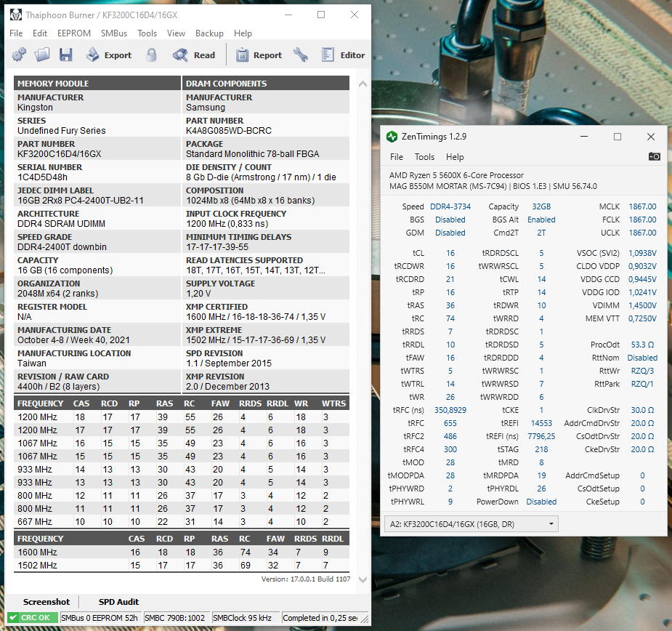Click the Report toolbar button

click(259, 55)
